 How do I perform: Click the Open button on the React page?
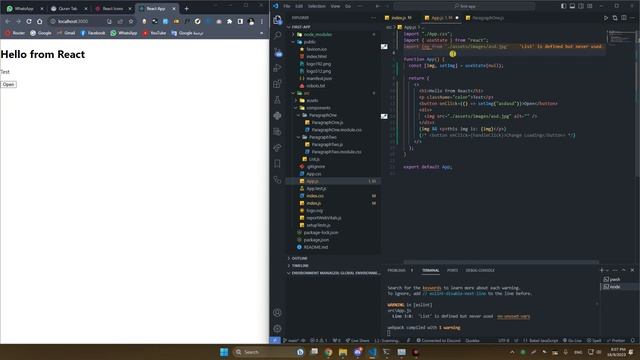click(8, 84)
